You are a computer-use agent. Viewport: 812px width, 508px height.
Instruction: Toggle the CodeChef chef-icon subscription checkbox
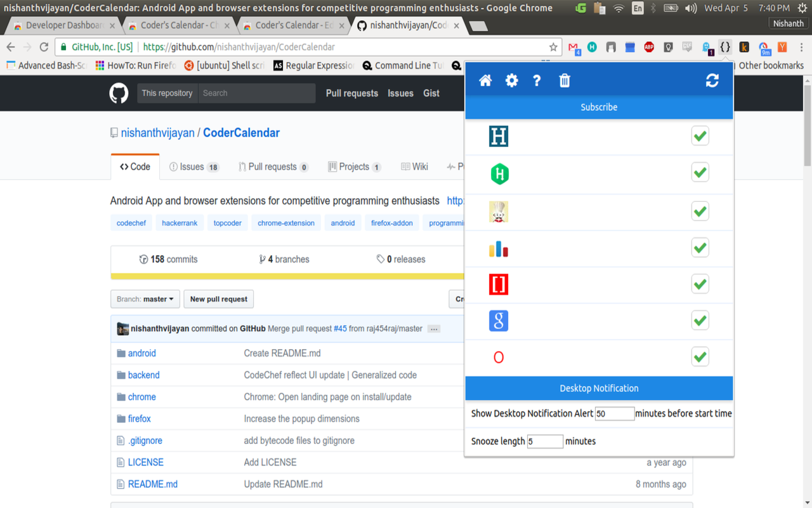(700, 211)
